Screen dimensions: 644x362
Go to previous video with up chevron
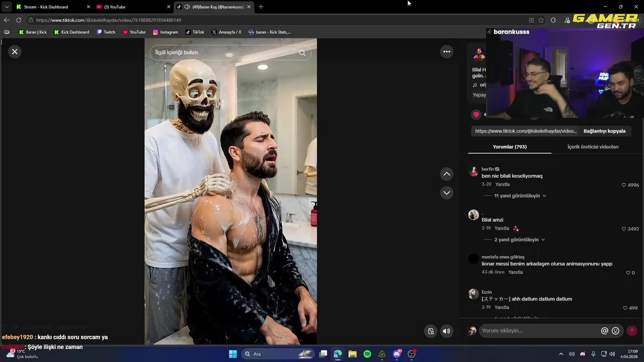tap(446, 174)
